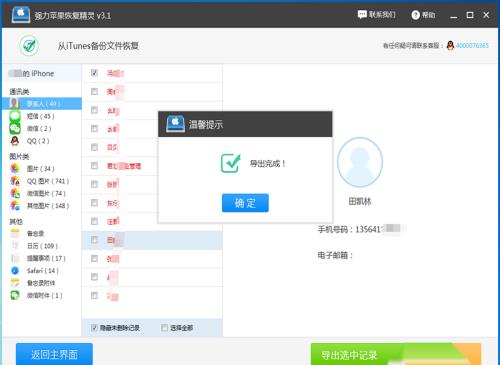Image resolution: width=500 pixels, height=365 pixels.
Task: Open the 微信图片 (74) category
Action: [x=46, y=193]
